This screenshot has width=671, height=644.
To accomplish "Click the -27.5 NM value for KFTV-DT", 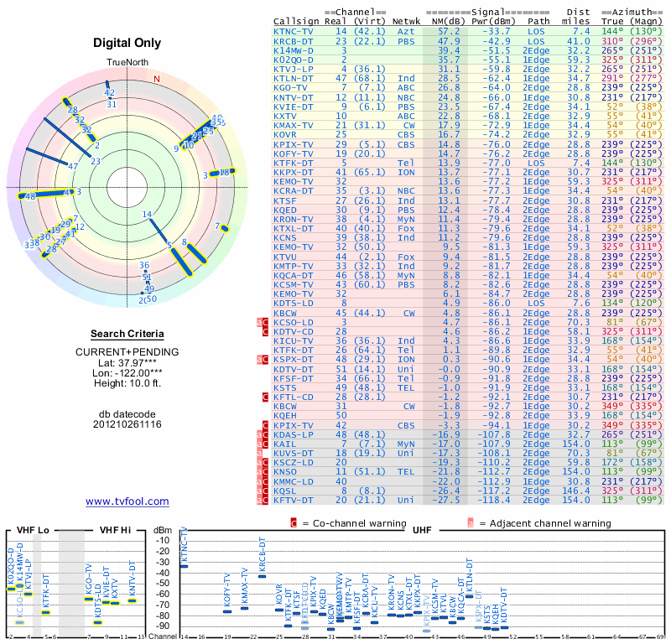I will click(x=446, y=501).
